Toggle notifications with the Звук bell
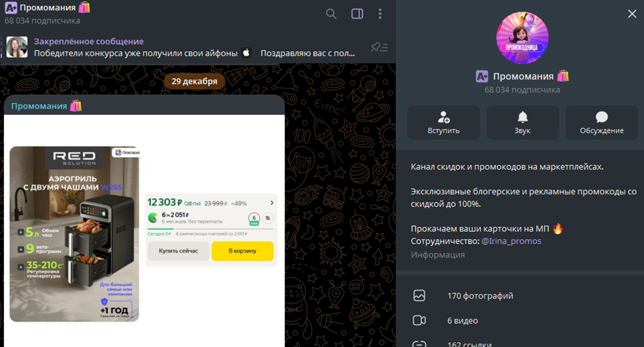 tap(522, 122)
